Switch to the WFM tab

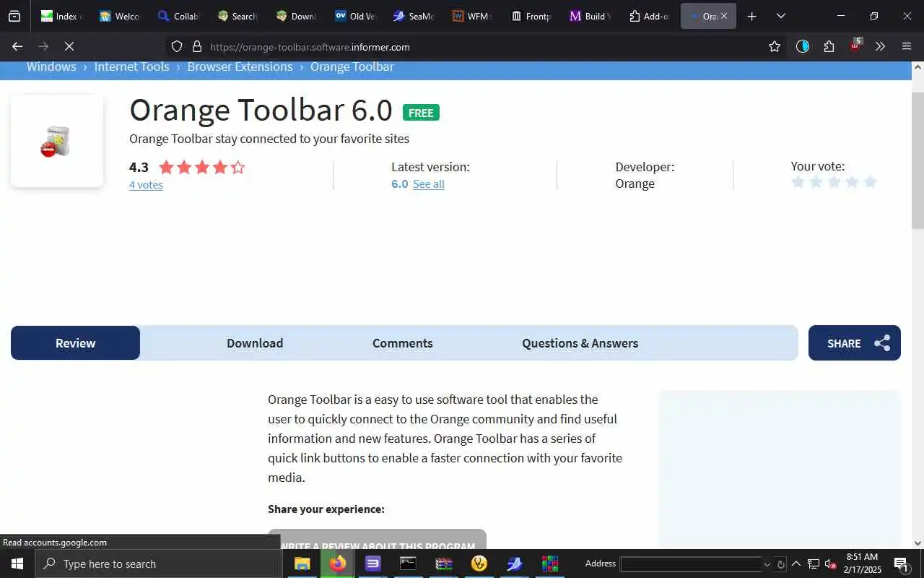click(x=473, y=16)
